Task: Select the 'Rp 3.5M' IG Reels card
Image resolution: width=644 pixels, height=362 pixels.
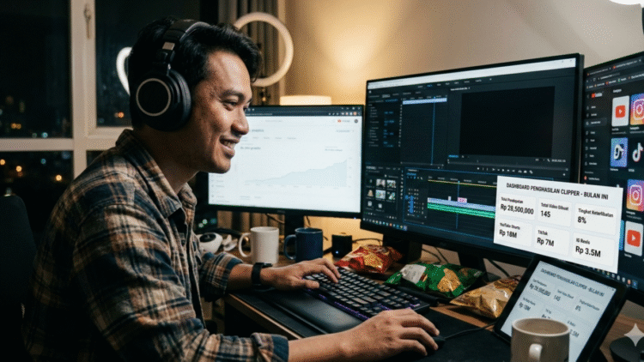Action: (x=593, y=247)
